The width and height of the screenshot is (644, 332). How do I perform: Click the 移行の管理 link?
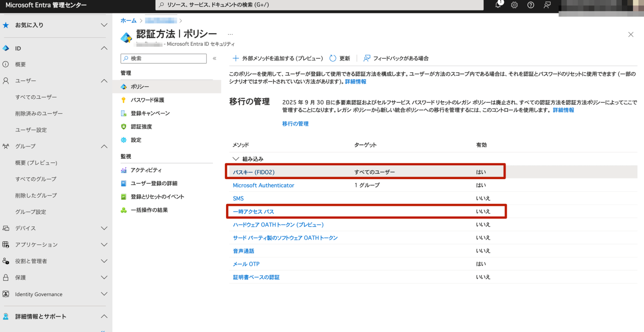296,124
